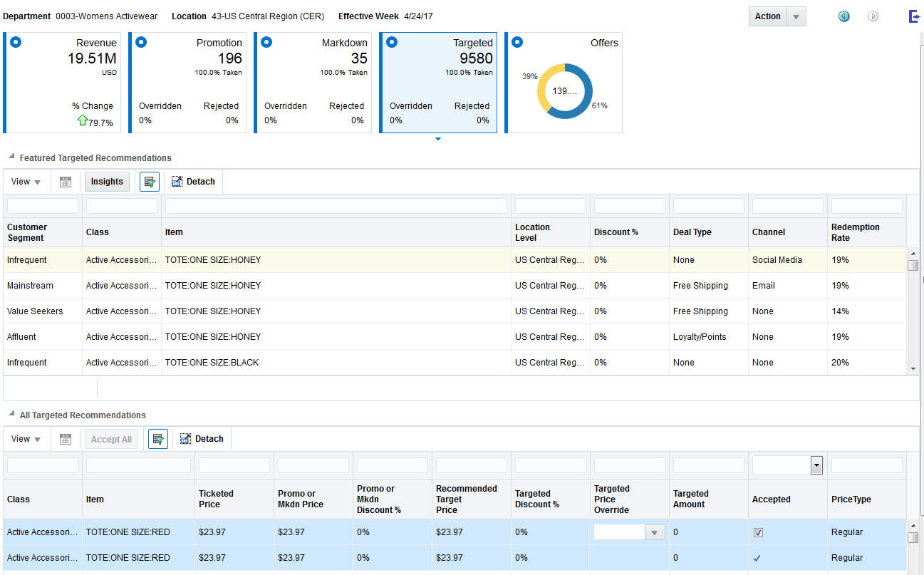Open the Action dropdown arrow
Screen dimensions: 924x575
pos(796,16)
